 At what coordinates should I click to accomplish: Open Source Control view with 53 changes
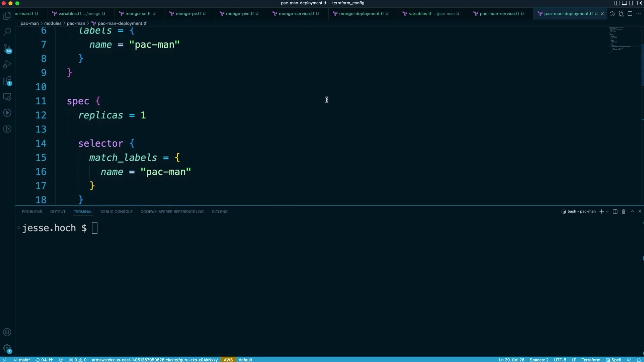7,49
